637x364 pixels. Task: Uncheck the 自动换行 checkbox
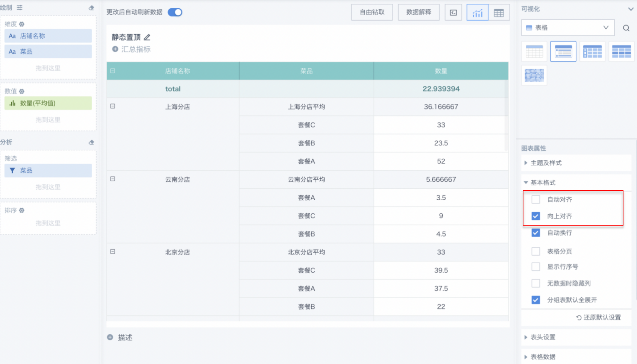pyautogui.click(x=536, y=233)
